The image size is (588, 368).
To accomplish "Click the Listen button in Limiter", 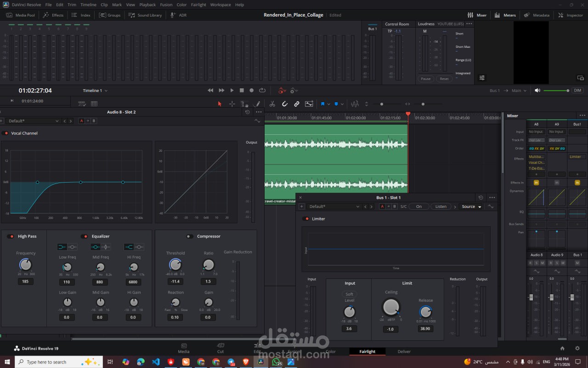I will [441, 207].
